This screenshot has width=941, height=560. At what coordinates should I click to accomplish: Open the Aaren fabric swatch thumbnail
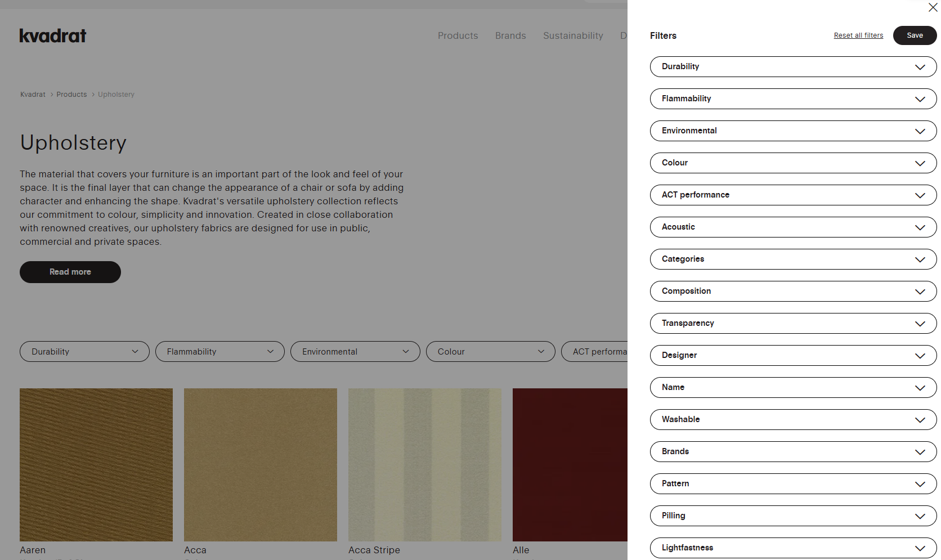96,464
